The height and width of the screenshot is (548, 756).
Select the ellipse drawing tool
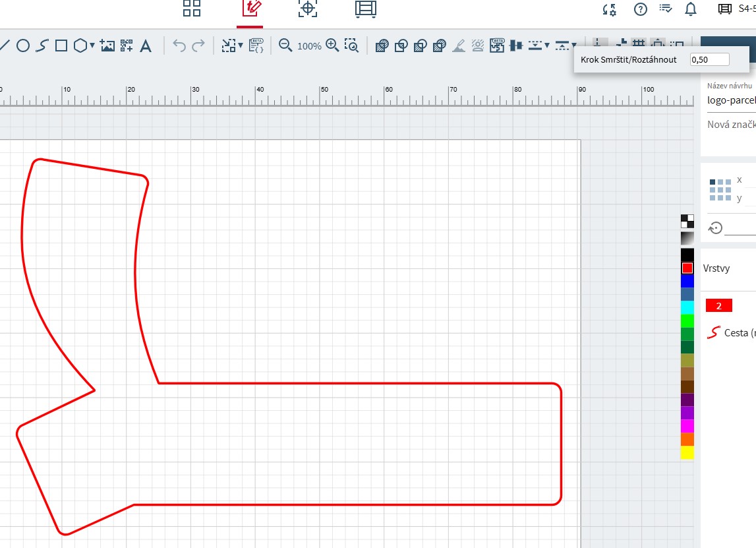pos(22,46)
